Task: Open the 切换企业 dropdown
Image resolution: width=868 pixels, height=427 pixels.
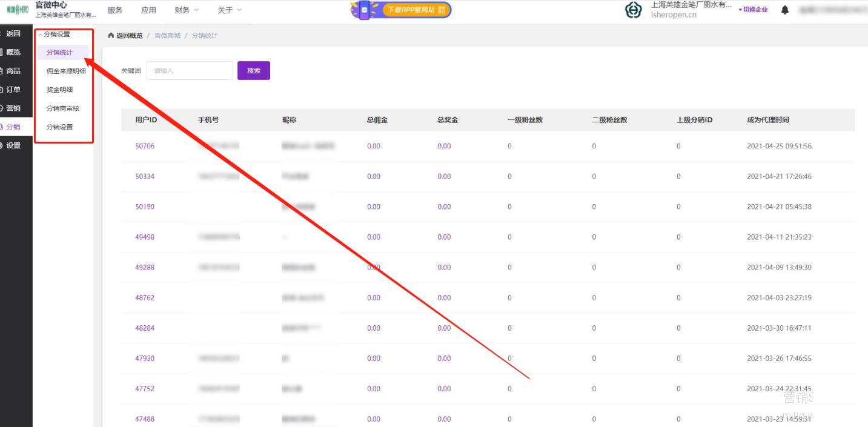Action: click(x=753, y=10)
